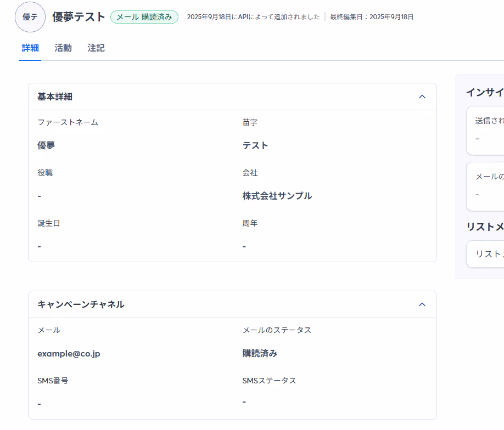Click the 誕生日 field label
Image resolution: width=504 pixels, height=430 pixels.
49,223
